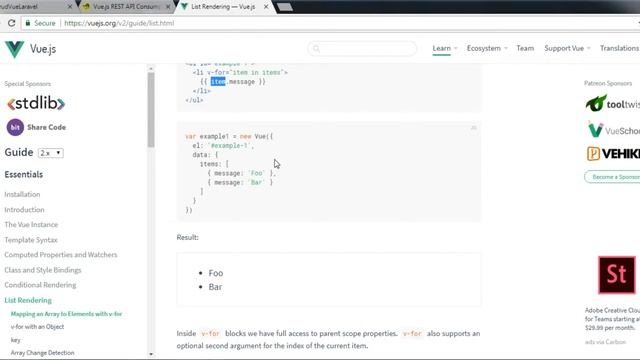
Task: Open the Guide version 2.x selector
Action: 51,153
